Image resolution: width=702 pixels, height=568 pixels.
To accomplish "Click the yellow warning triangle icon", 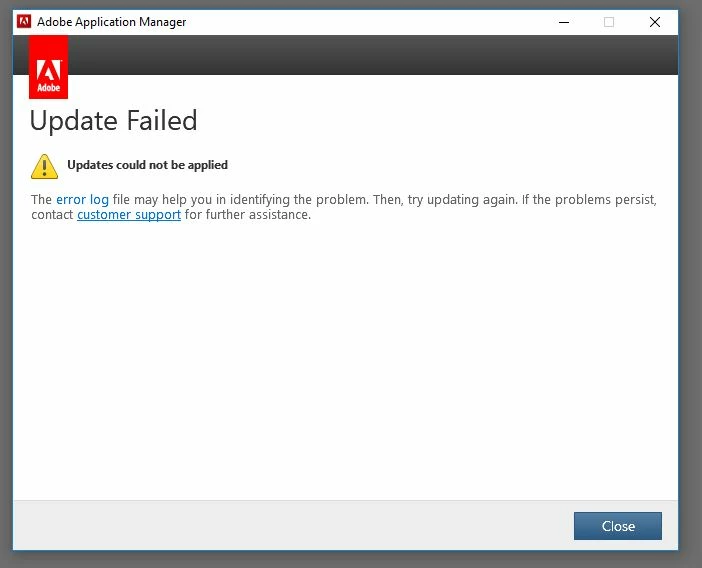I will (x=44, y=167).
